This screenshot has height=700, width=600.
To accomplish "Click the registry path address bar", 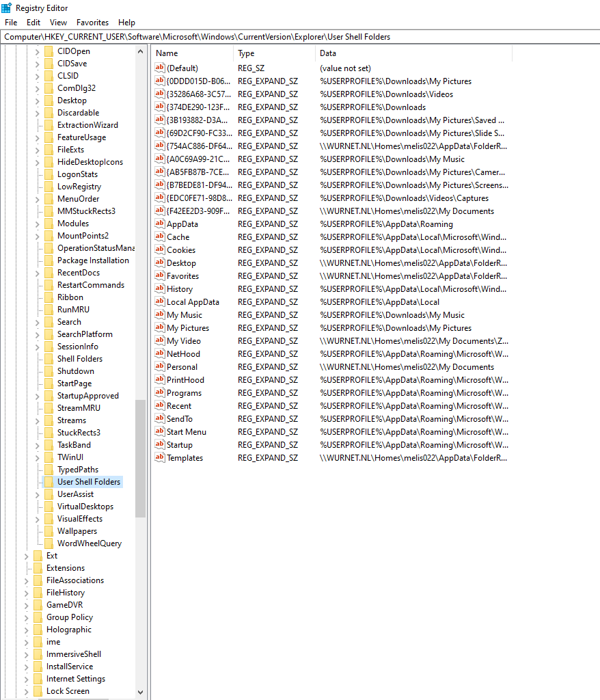I will point(300,37).
